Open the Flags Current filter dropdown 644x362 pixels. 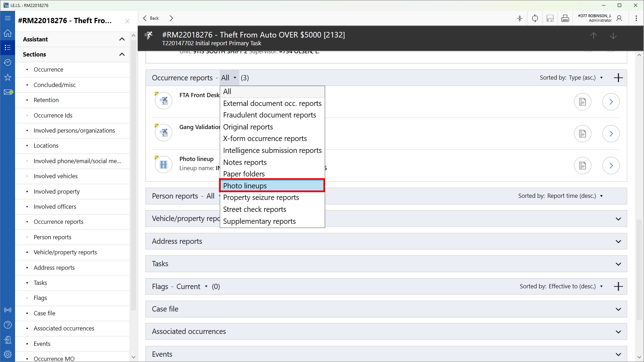pyautogui.click(x=192, y=287)
